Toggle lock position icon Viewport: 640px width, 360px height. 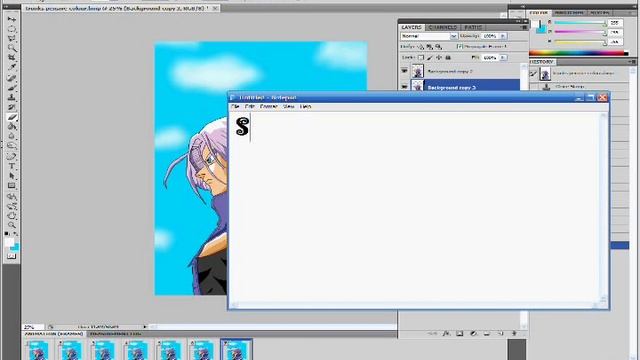click(439, 58)
